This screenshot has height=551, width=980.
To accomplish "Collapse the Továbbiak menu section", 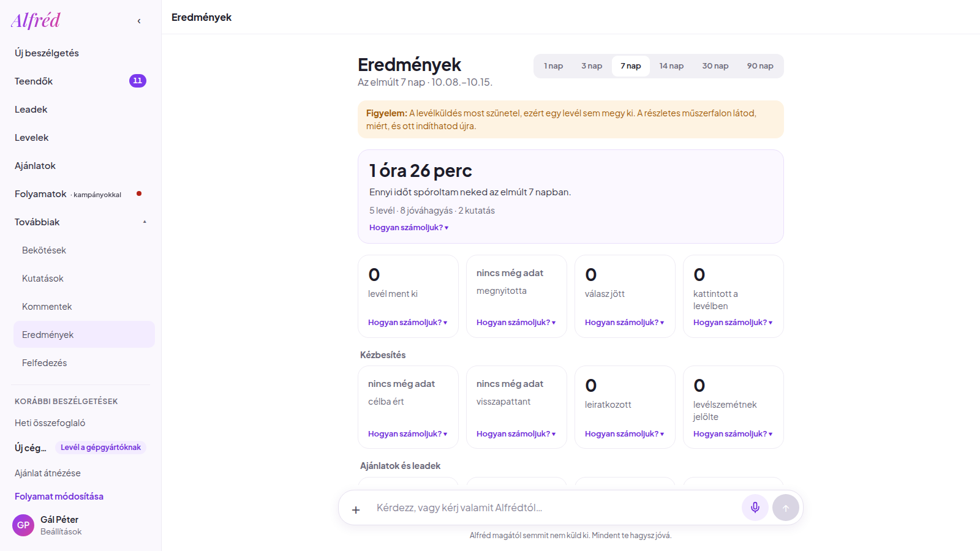I will (x=80, y=222).
